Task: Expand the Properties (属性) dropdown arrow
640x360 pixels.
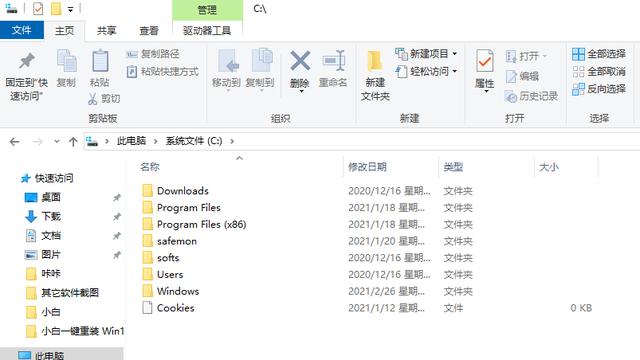Action: (486, 91)
